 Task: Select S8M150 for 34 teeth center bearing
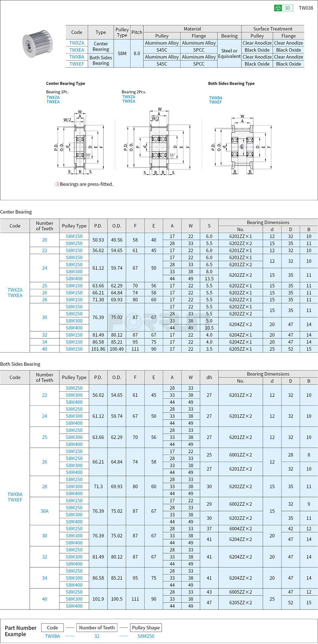(x=74, y=342)
